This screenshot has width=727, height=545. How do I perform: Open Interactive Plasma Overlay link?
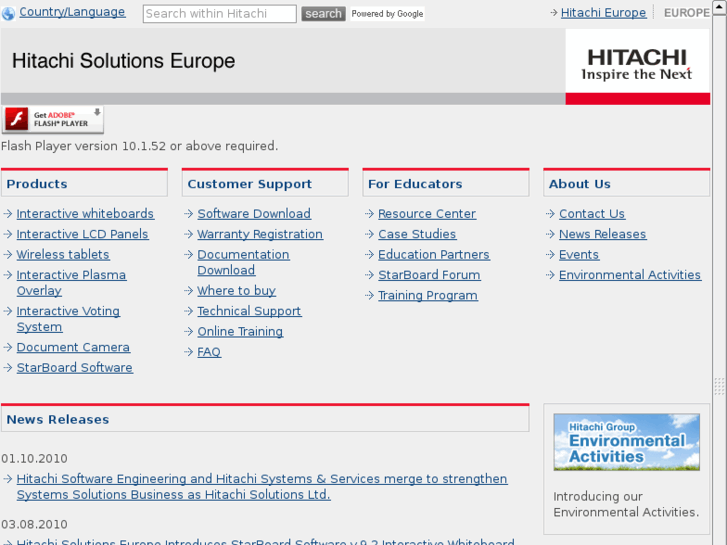(71, 283)
